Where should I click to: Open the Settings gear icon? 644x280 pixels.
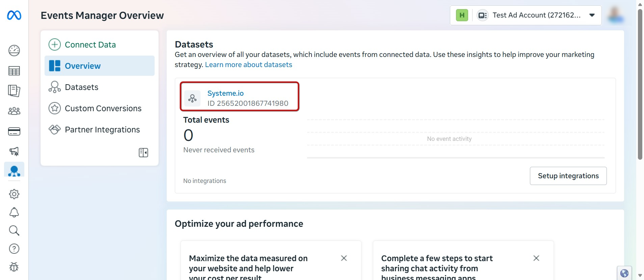click(x=14, y=194)
